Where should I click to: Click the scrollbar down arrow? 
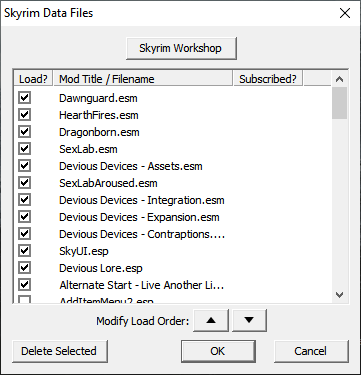340,295
